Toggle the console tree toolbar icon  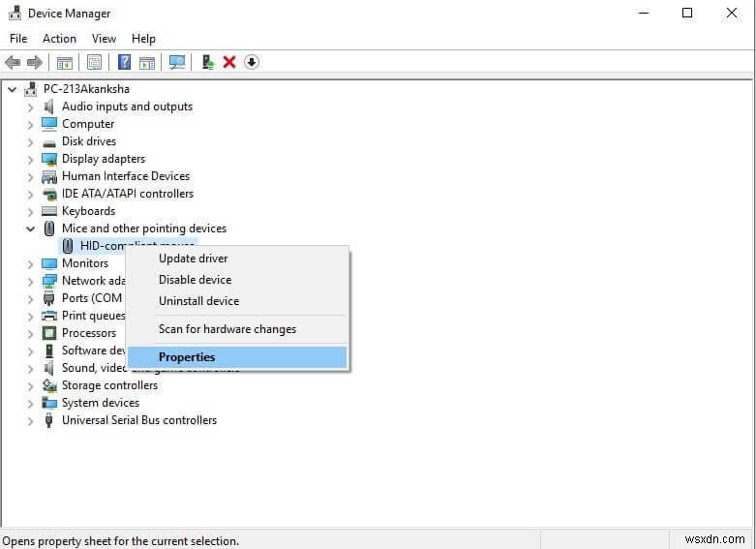click(x=65, y=62)
